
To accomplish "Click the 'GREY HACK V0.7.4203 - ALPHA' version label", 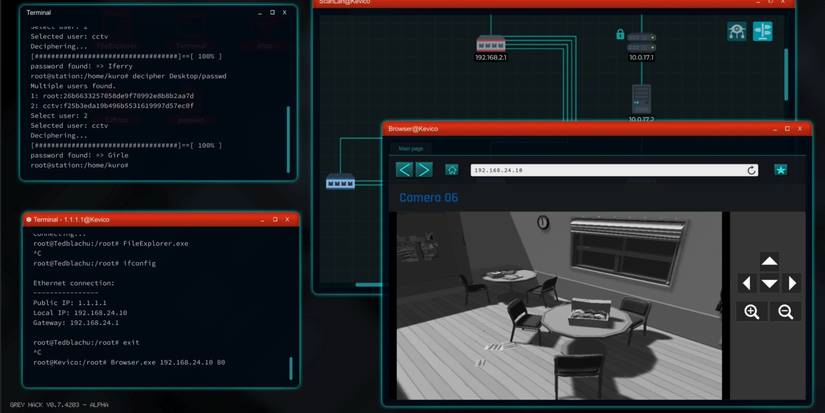I will click(x=59, y=405).
